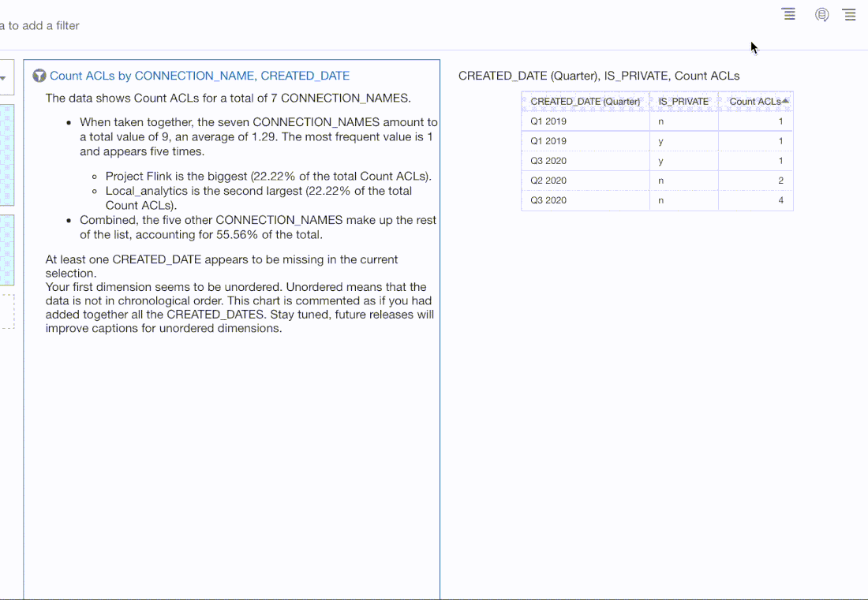This screenshot has width=868, height=600.
Task: Click the sort arrow on Count ACLs column
Action: click(x=785, y=101)
